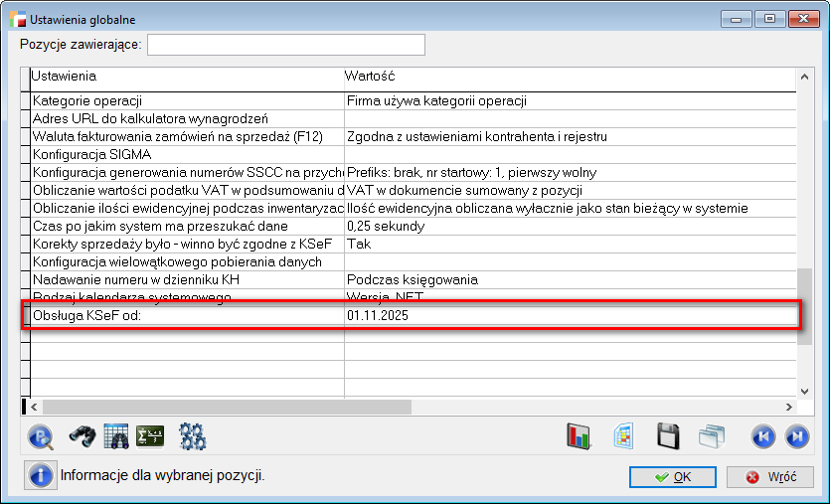Click the document report icon
Image resolution: width=830 pixels, height=504 pixels.
pyautogui.click(x=624, y=436)
